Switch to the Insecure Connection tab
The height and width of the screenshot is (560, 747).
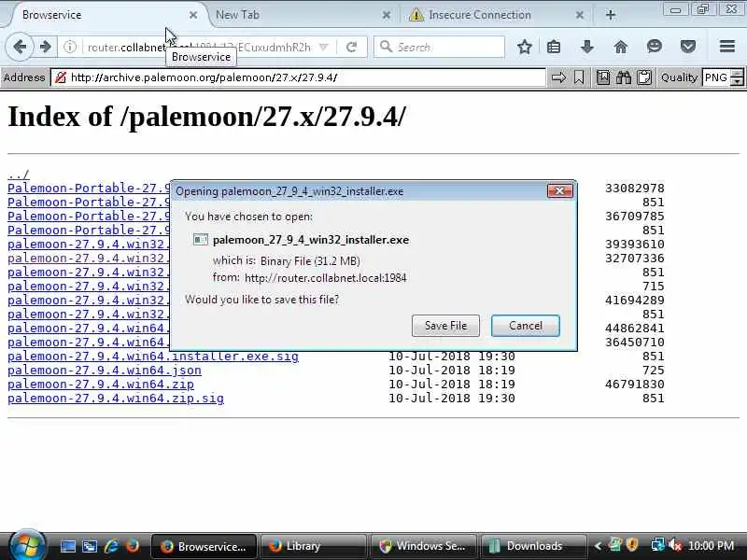tap(497, 15)
